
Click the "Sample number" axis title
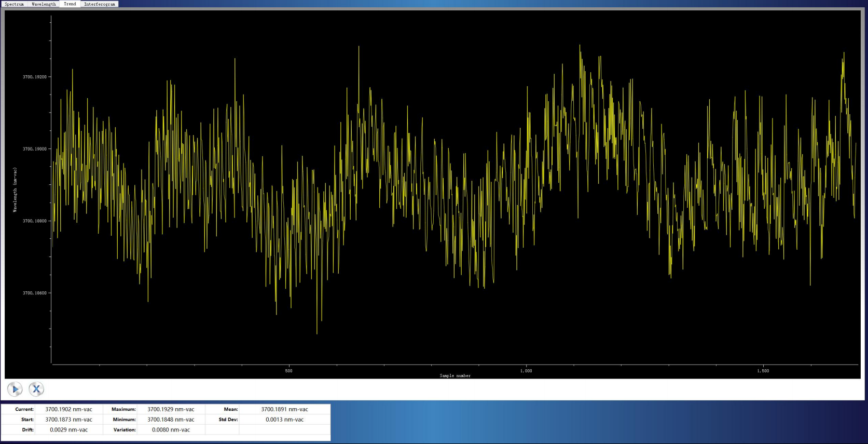455,375
